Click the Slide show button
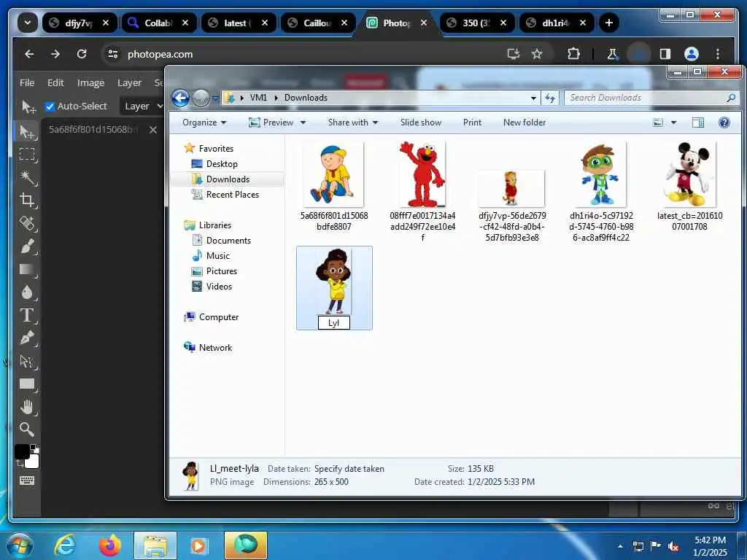Image resolution: width=747 pixels, height=560 pixels. (421, 122)
